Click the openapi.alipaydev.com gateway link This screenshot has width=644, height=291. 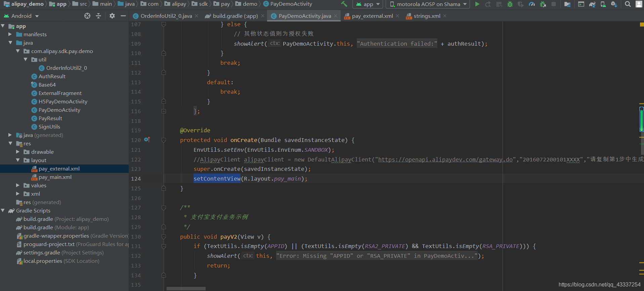pyautogui.click(x=445, y=159)
